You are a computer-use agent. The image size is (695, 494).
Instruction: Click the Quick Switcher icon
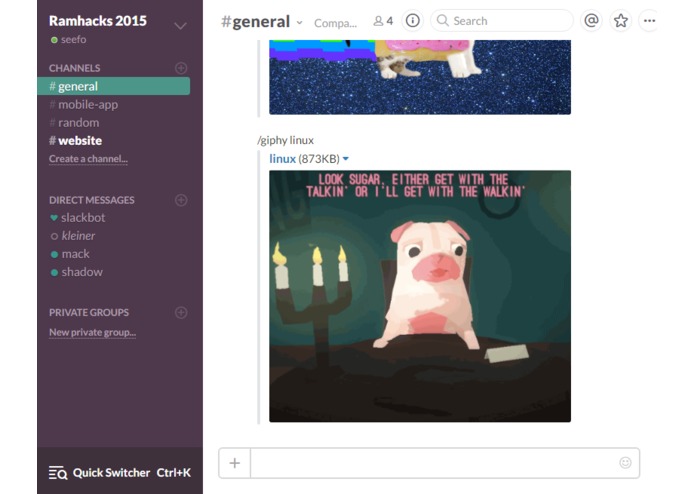58,473
